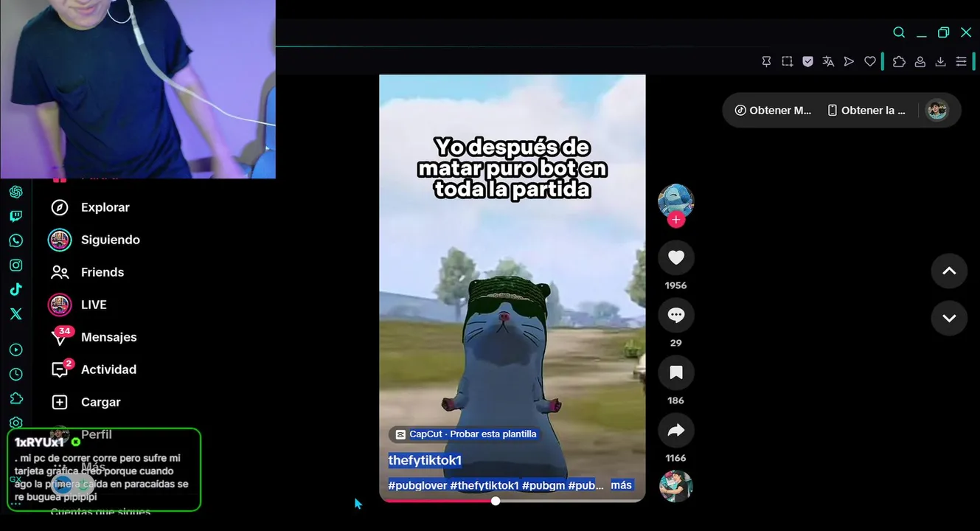Open X (Twitter) from the sidebar
The image size is (980, 531).
(15, 313)
